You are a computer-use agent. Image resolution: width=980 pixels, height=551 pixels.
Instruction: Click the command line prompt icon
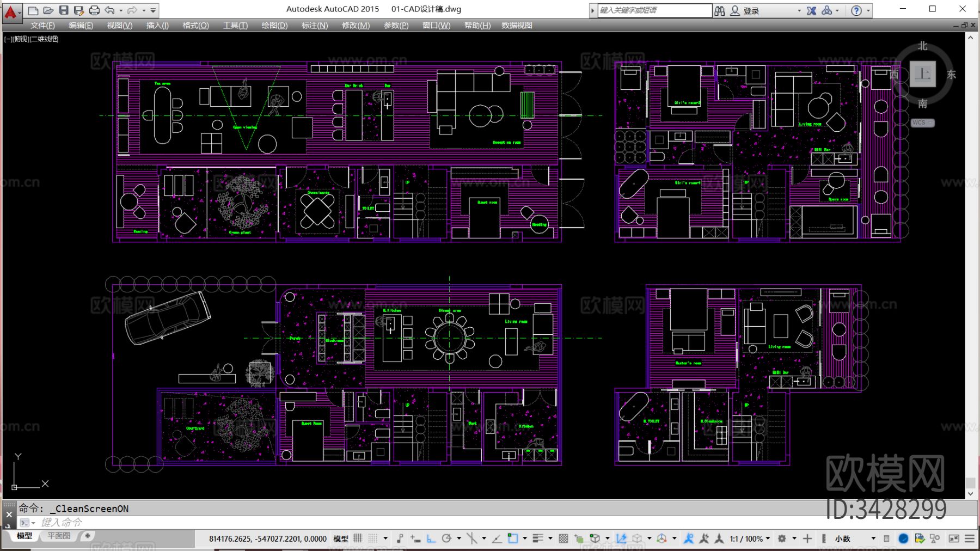pos(24,523)
